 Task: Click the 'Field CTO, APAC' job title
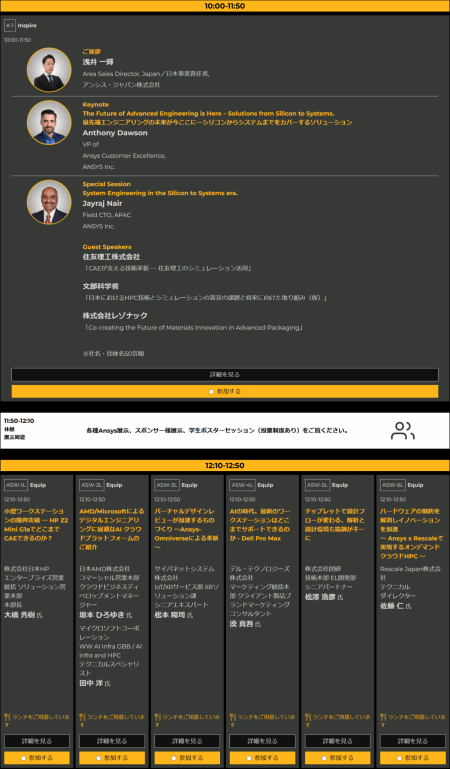pyautogui.click(x=107, y=215)
